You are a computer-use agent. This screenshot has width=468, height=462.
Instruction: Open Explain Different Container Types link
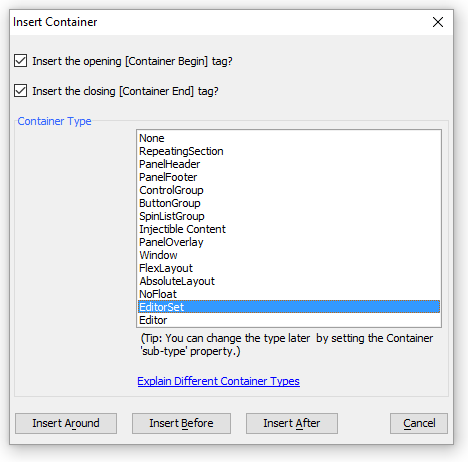click(218, 381)
